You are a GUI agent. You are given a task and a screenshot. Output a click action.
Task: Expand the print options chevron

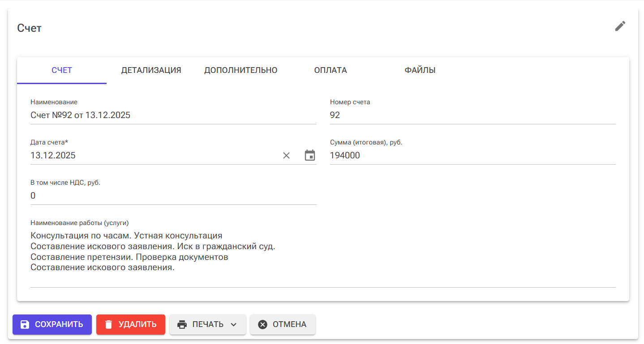click(x=232, y=324)
